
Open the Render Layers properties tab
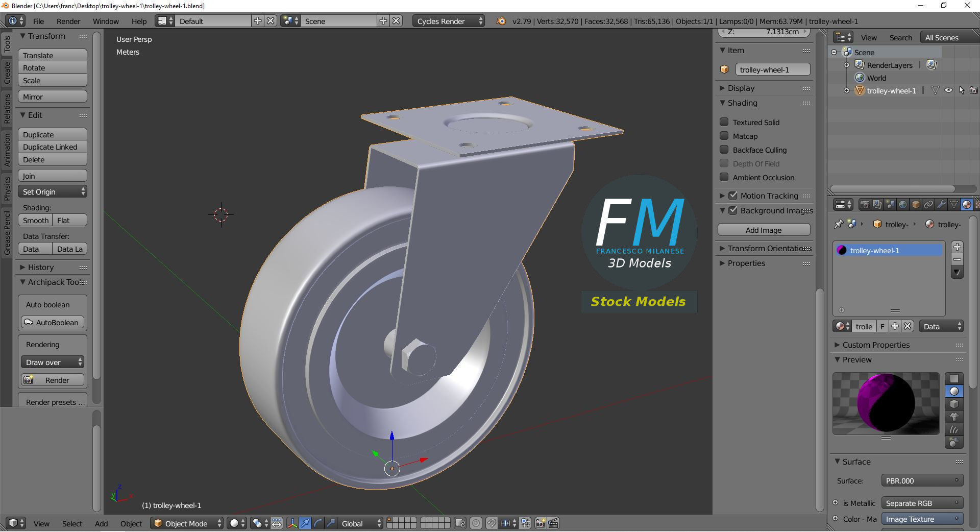click(877, 205)
